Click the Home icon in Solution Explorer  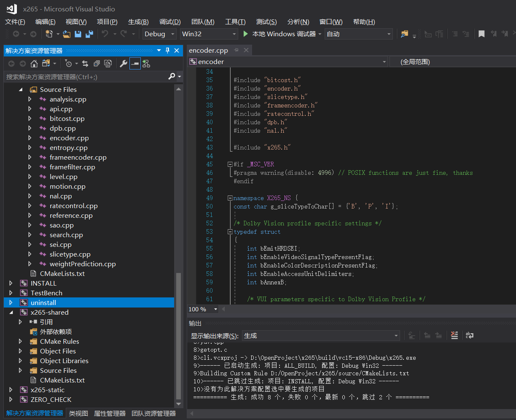point(34,64)
